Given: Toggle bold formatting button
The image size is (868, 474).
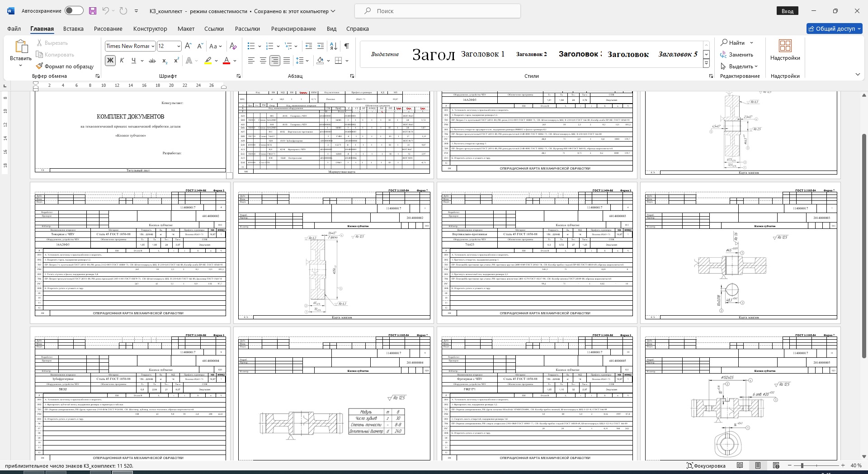Looking at the screenshot, I should 110,61.
